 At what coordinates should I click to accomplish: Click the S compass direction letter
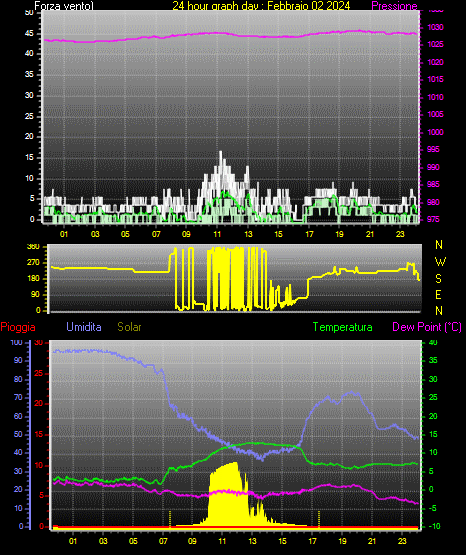point(438,279)
